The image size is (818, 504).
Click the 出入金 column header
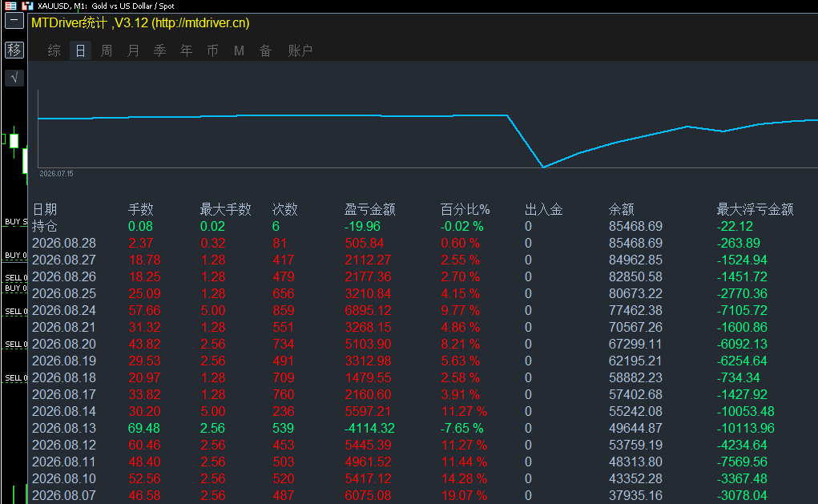click(x=543, y=210)
